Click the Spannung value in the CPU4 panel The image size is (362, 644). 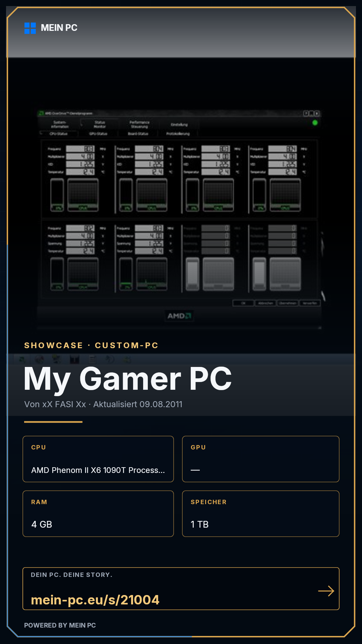(80, 243)
